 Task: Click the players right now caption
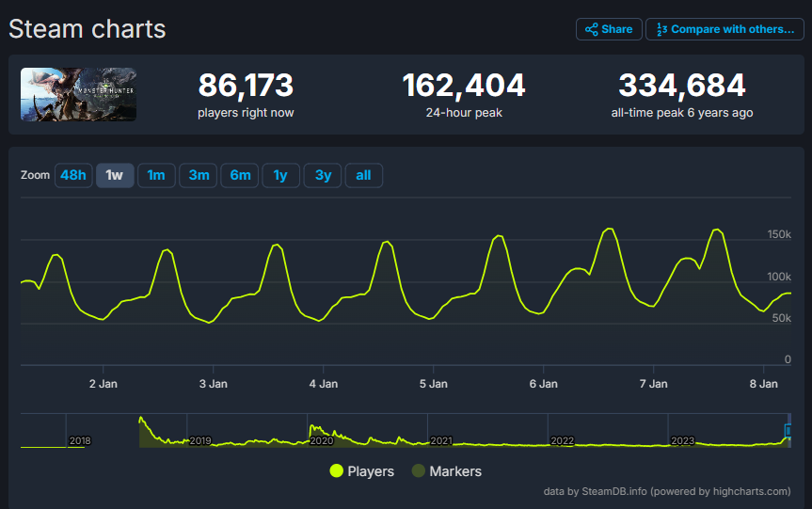[x=246, y=112]
